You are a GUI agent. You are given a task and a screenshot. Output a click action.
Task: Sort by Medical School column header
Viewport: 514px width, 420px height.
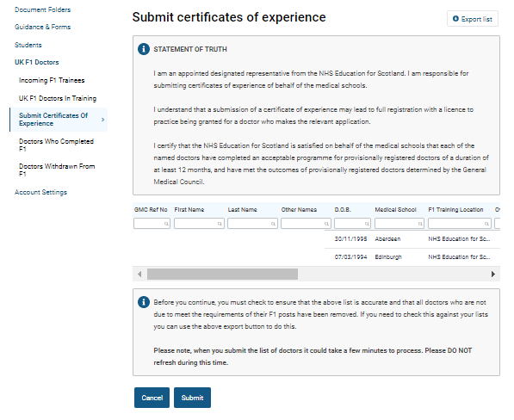[x=395, y=210]
